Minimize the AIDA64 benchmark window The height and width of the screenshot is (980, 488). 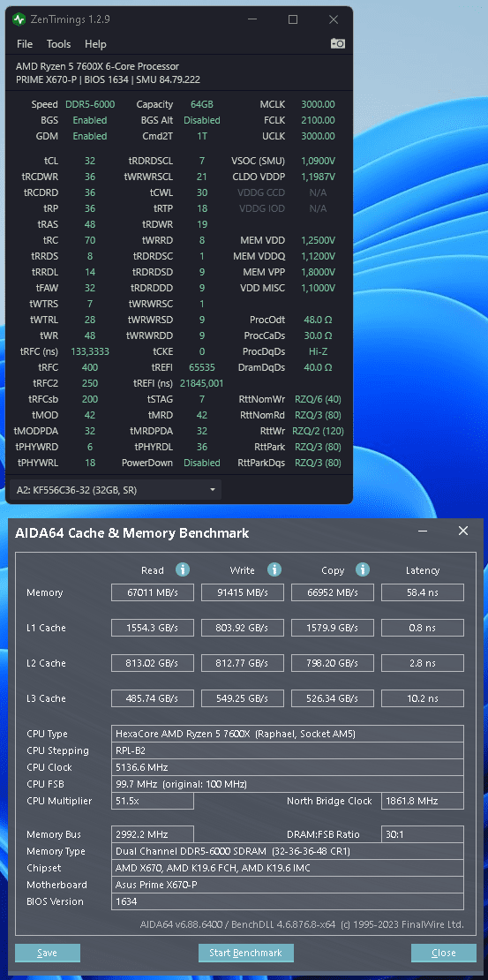[424, 531]
